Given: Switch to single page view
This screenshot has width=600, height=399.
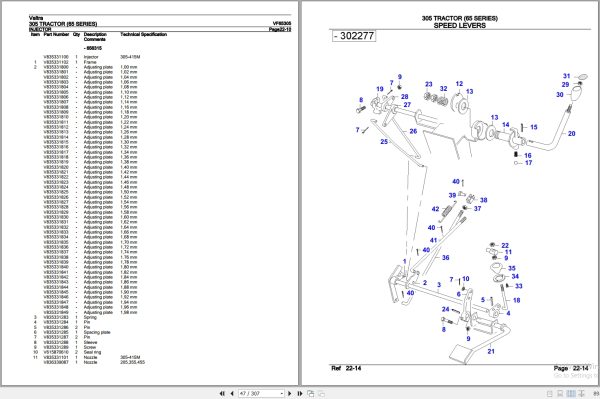Looking at the screenshot, I should [550, 393].
